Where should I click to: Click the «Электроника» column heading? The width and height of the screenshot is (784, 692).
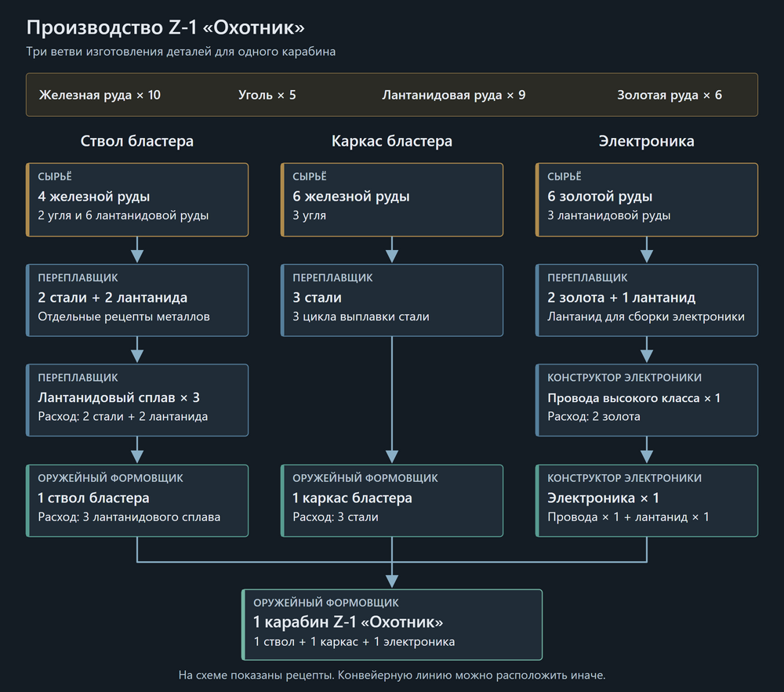tap(647, 141)
